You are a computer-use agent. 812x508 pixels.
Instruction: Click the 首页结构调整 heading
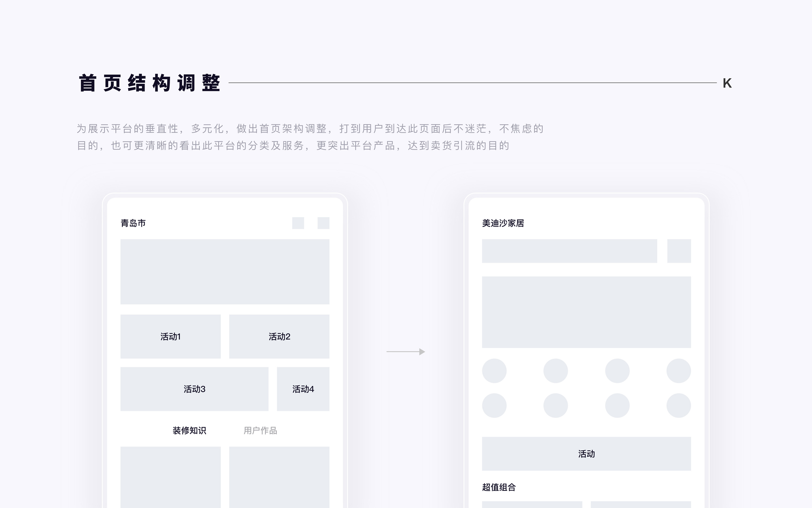(149, 83)
